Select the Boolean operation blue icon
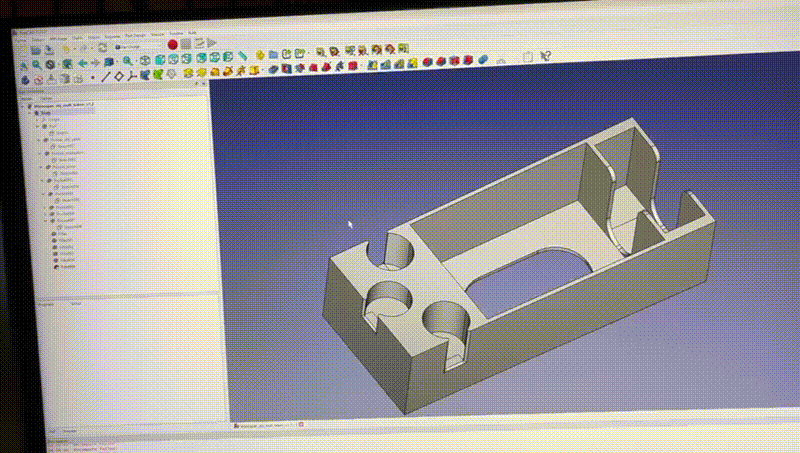 point(483,60)
